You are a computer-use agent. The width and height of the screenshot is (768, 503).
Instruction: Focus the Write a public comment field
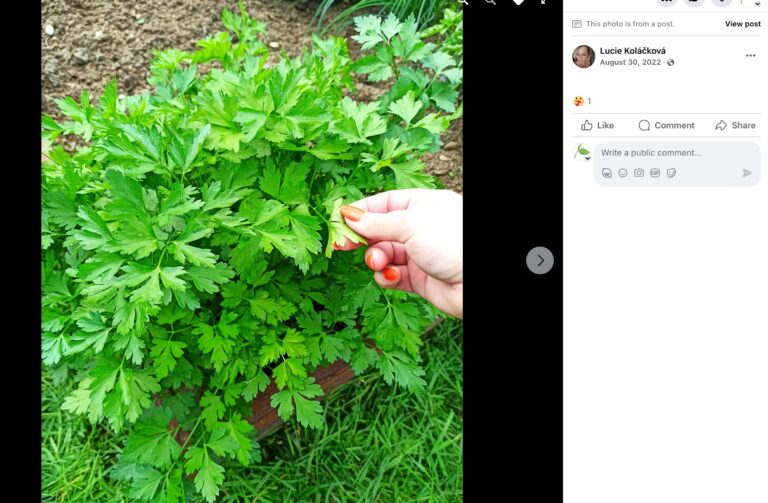pos(677,153)
